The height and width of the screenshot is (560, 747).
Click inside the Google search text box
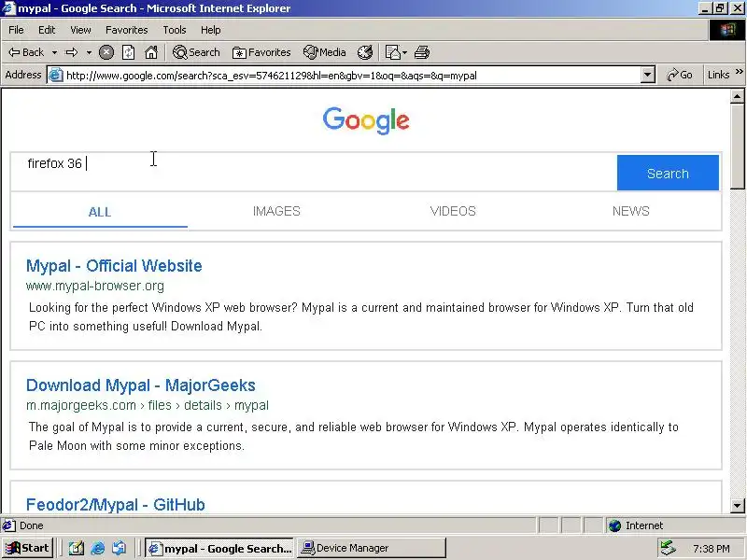pyautogui.click(x=314, y=173)
